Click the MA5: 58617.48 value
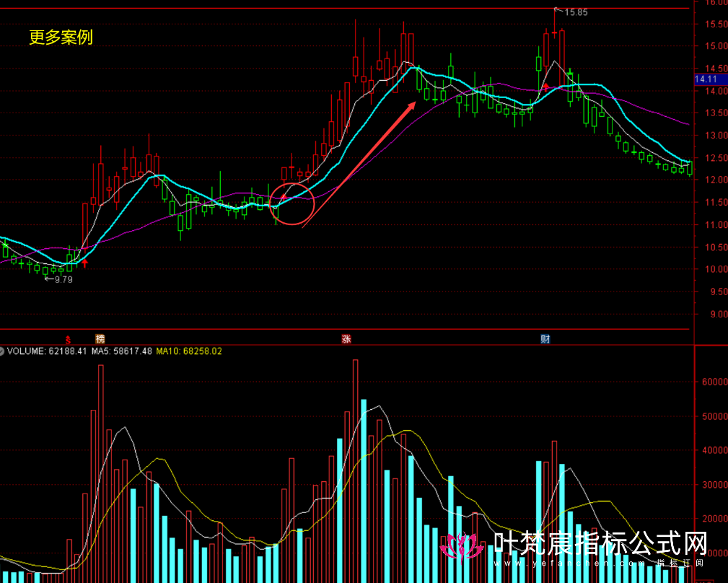Image resolution: width=728 pixels, height=583 pixels. pos(122,351)
